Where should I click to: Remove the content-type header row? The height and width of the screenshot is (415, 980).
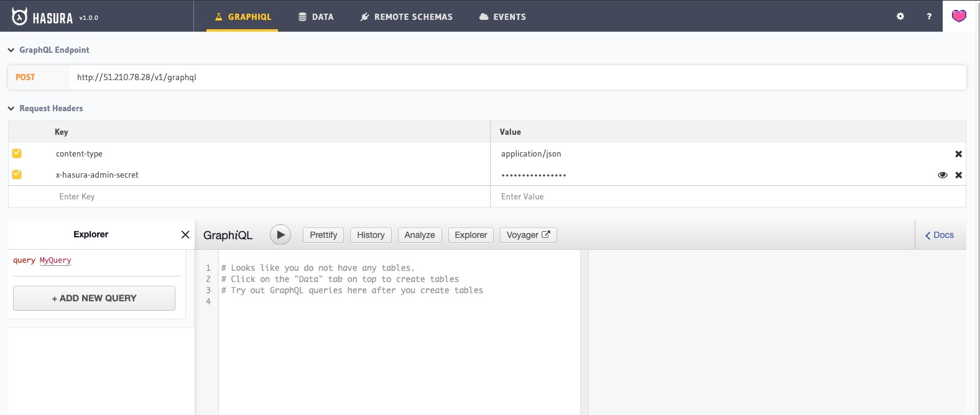(x=958, y=154)
